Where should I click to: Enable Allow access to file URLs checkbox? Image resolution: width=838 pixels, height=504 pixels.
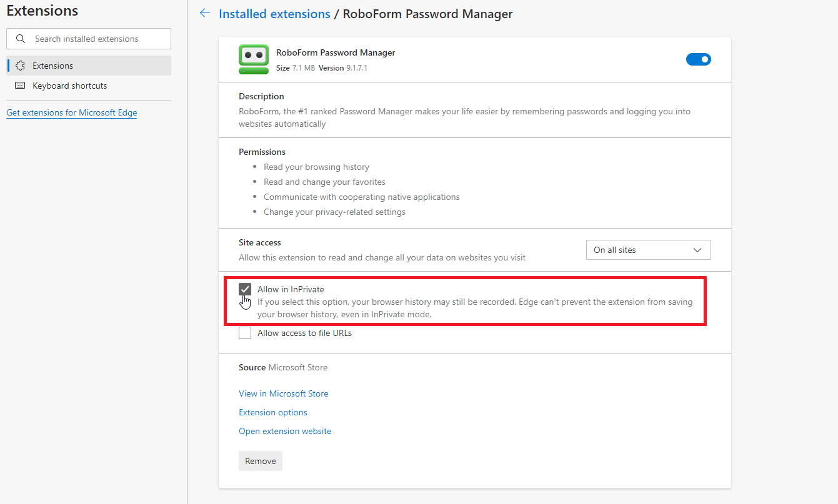(x=245, y=333)
